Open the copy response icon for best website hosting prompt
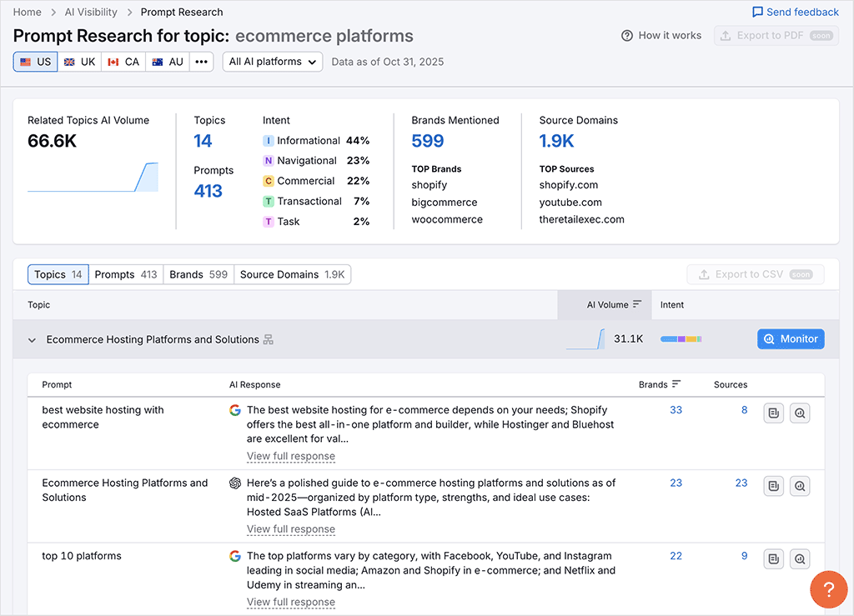 click(773, 412)
